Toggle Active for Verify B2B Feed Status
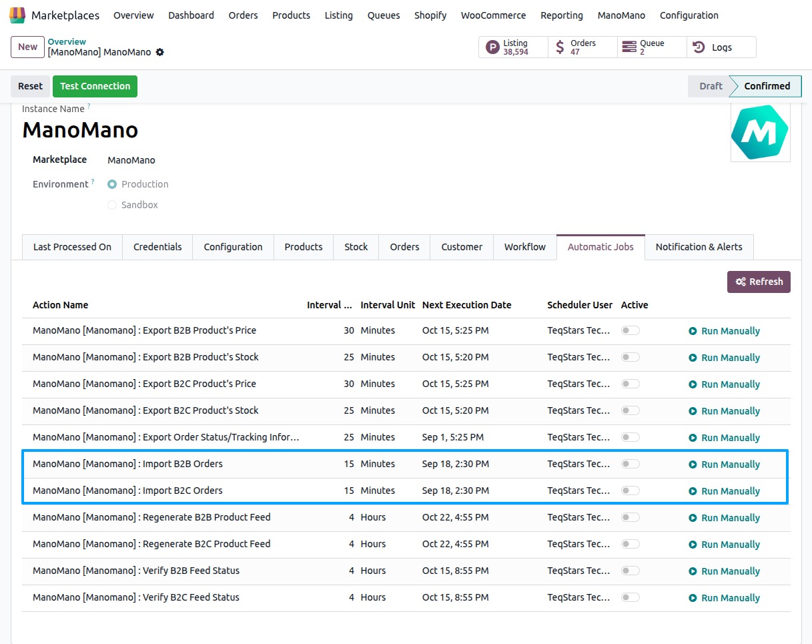Screen dimensions: 812x644 [631, 571]
